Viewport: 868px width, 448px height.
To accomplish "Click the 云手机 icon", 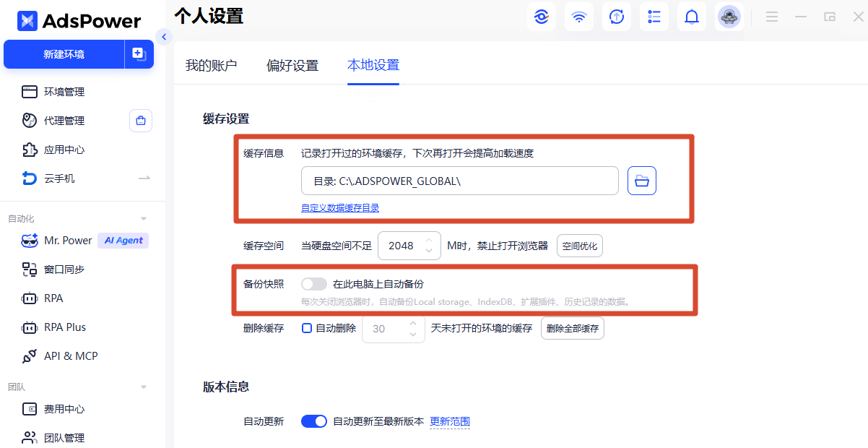I will pyautogui.click(x=29, y=178).
